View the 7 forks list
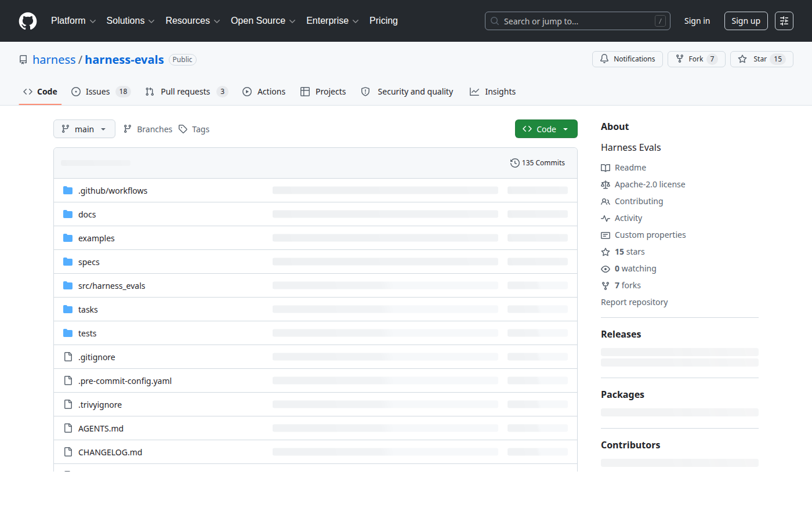Image resolution: width=812 pixels, height=522 pixels. pyautogui.click(x=621, y=285)
